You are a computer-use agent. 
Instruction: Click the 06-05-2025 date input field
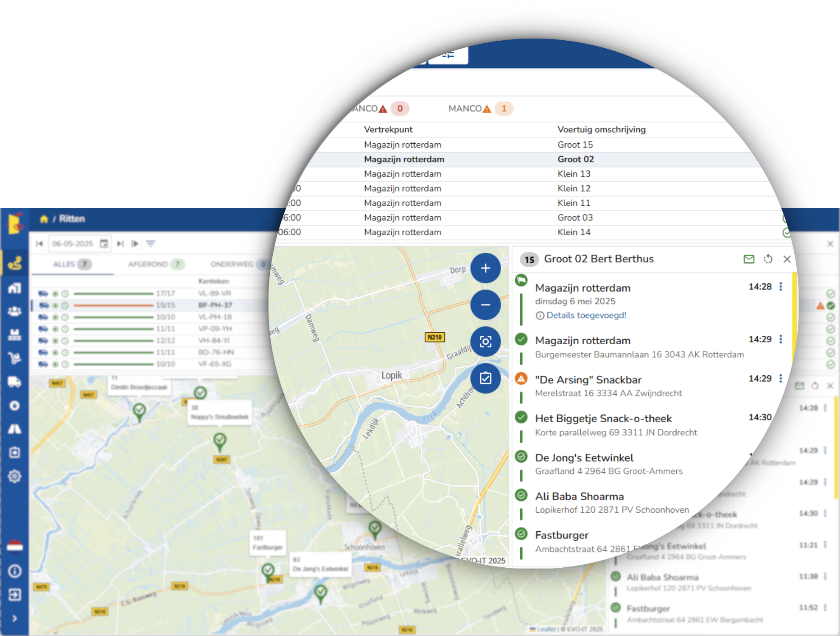[x=80, y=243]
